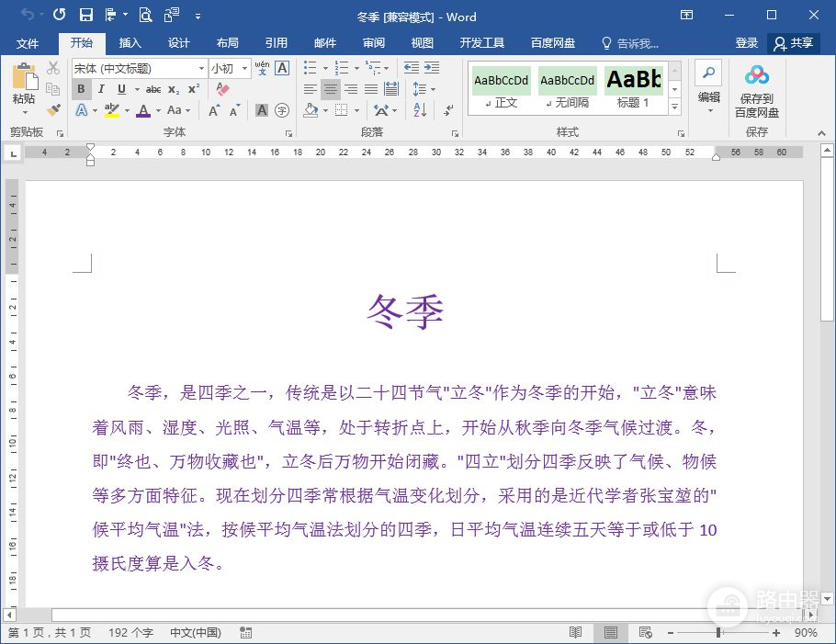Viewport: 836px width, 644px height.
Task: Switch to Read Mode view in status bar
Action: point(576,633)
